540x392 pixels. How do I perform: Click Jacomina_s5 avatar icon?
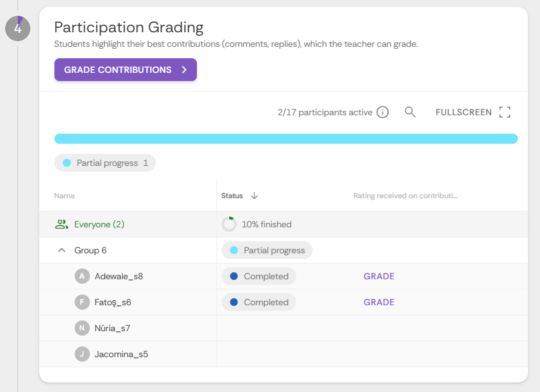[x=82, y=354]
